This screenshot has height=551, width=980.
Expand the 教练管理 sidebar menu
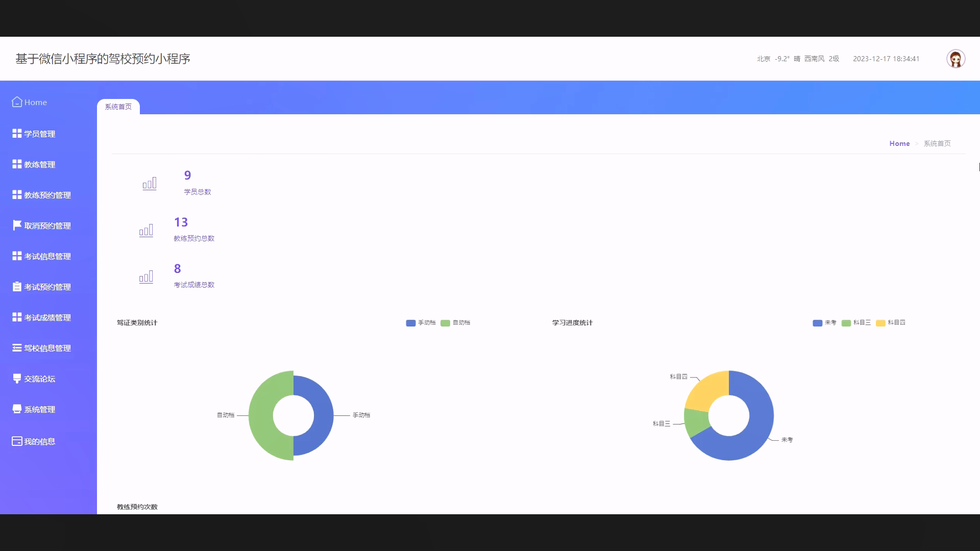coord(40,164)
